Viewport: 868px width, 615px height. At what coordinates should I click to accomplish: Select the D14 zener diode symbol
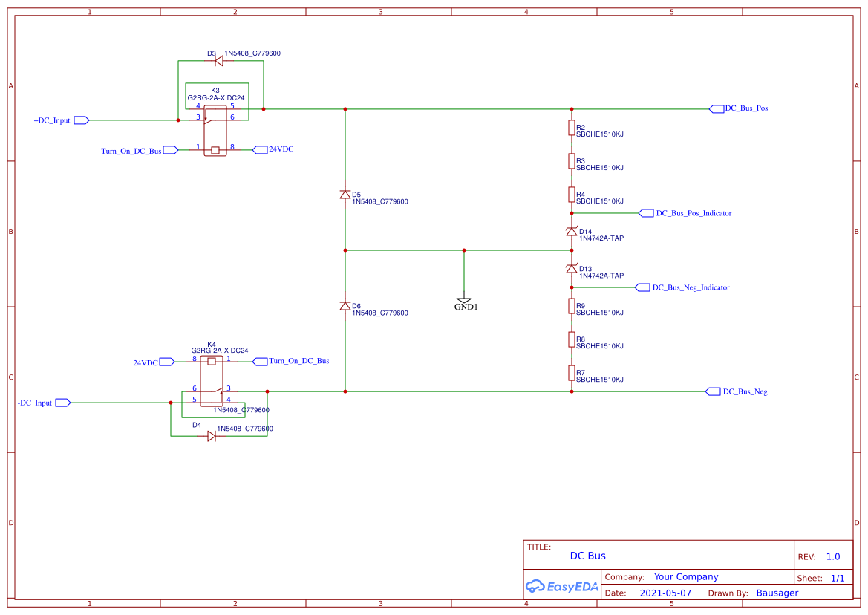pyautogui.click(x=572, y=232)
